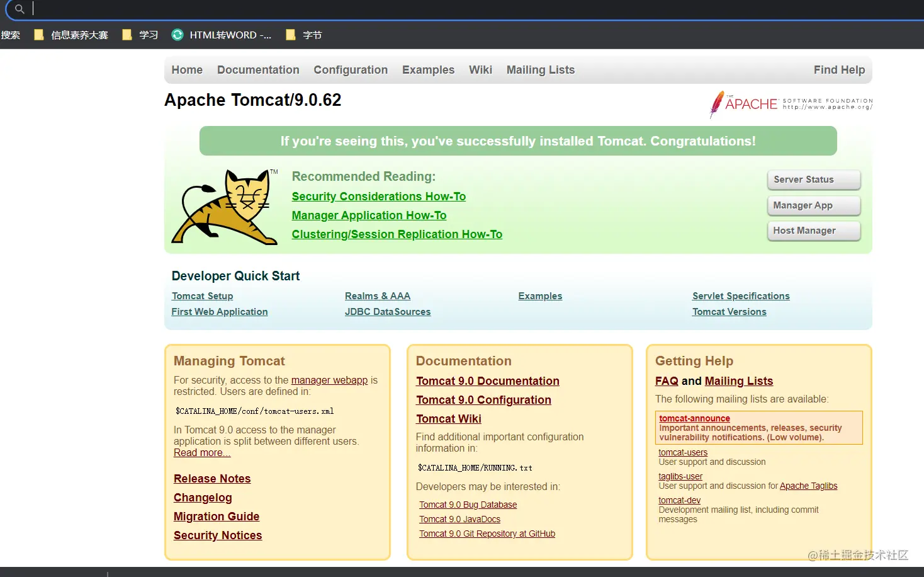Open the Examples nav item in top bar
The width and height of the screenshot is (924, 577).
[428, 70]
